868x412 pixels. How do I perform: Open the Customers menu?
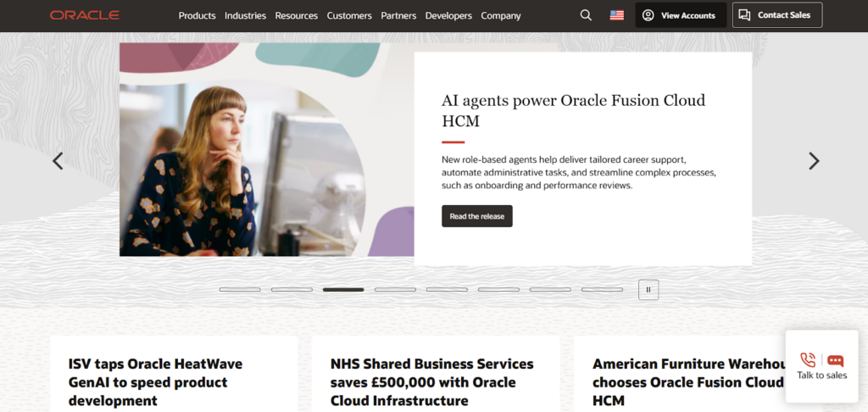[349, 15]
